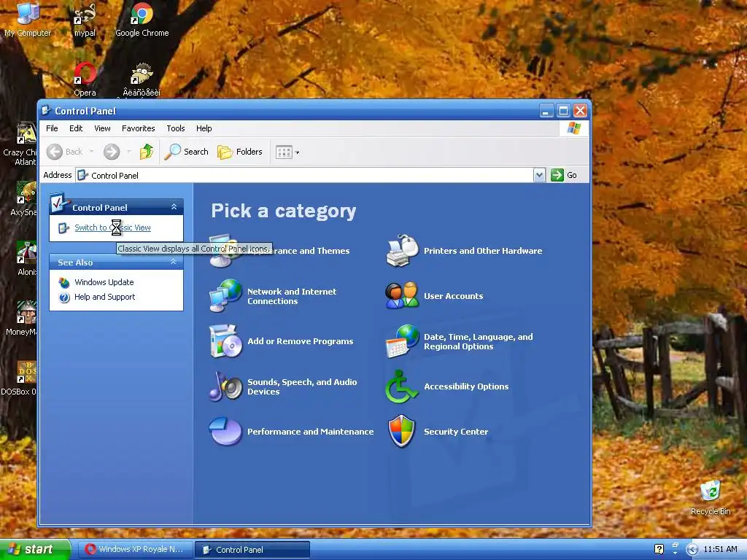Image resolution: width=747 pixels, height=560 pixels.
Task: Open Sounds, Speech, and Audio Devices icon
Action: pyautogui.click(x=226, y=386)
